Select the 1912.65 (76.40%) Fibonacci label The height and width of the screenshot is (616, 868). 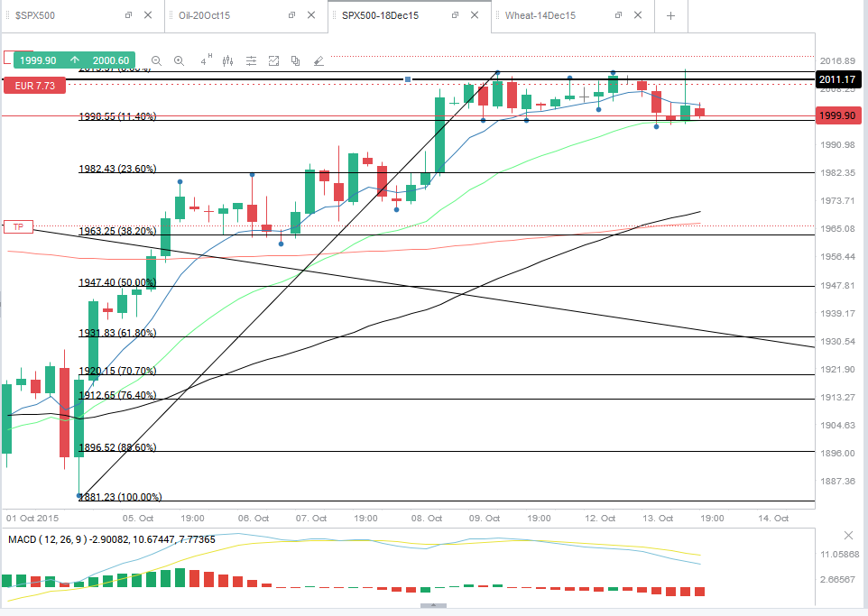117,395
